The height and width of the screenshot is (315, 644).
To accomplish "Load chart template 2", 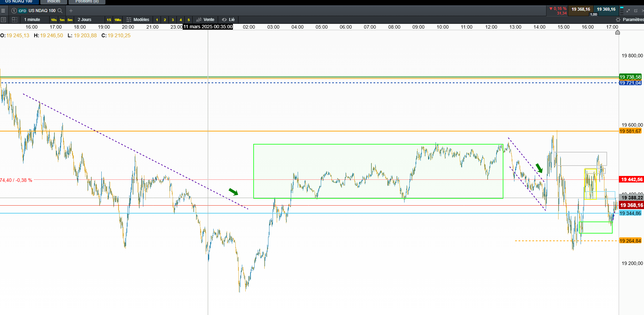I will click(x=165, y=20).
